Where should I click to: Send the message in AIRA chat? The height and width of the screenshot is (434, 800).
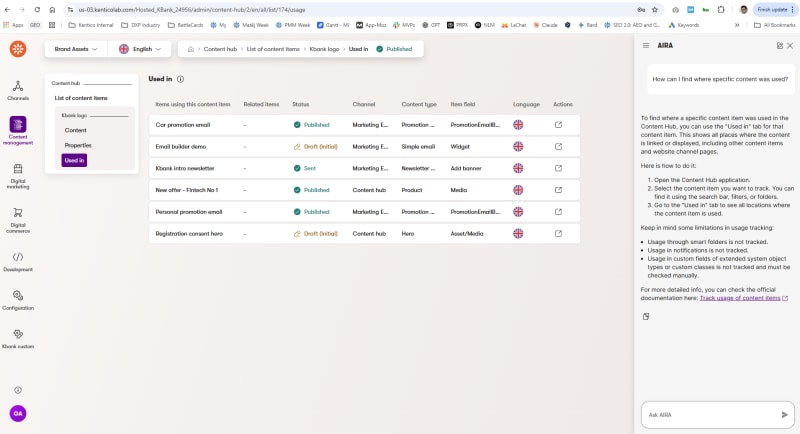784,414
